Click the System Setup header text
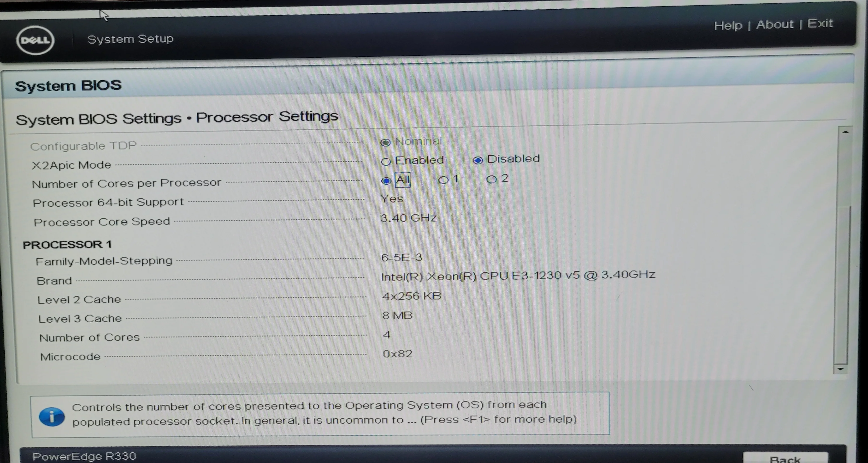The image size is (868, 463). pos(130,39)
